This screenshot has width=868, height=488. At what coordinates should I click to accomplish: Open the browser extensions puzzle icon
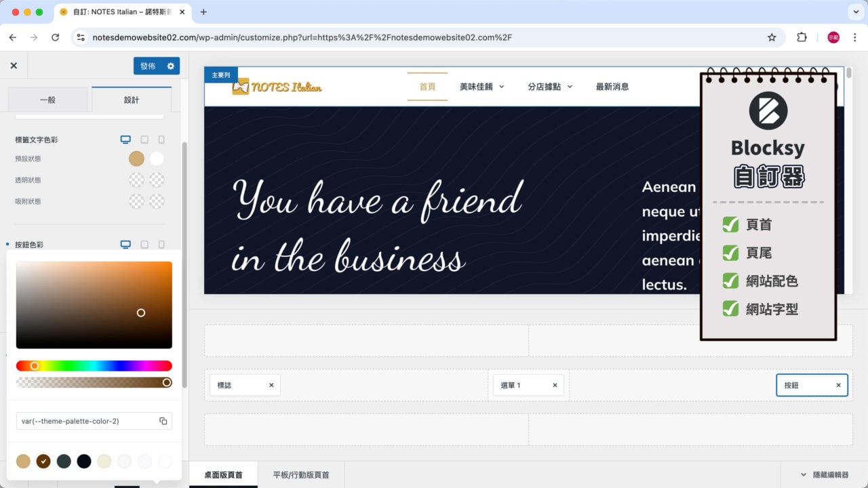(x=802, y=37)
